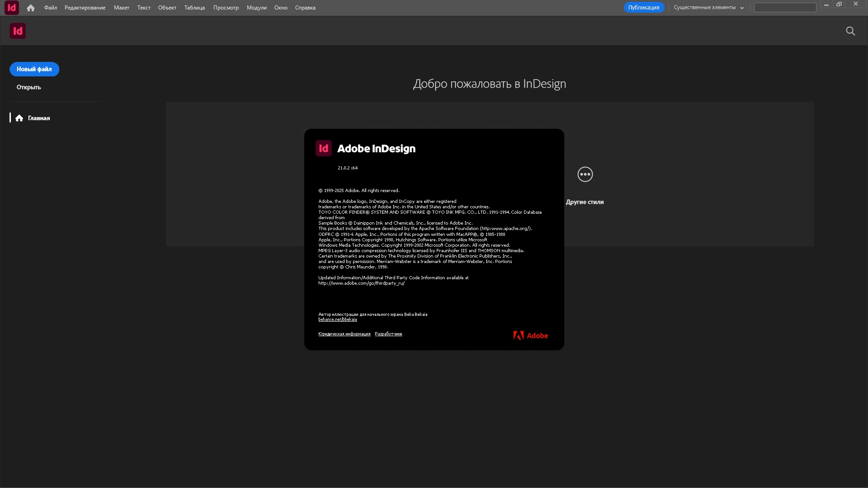Open the Макет menu
The width and height of the screenshot is (868, 488).
(121, 8)
